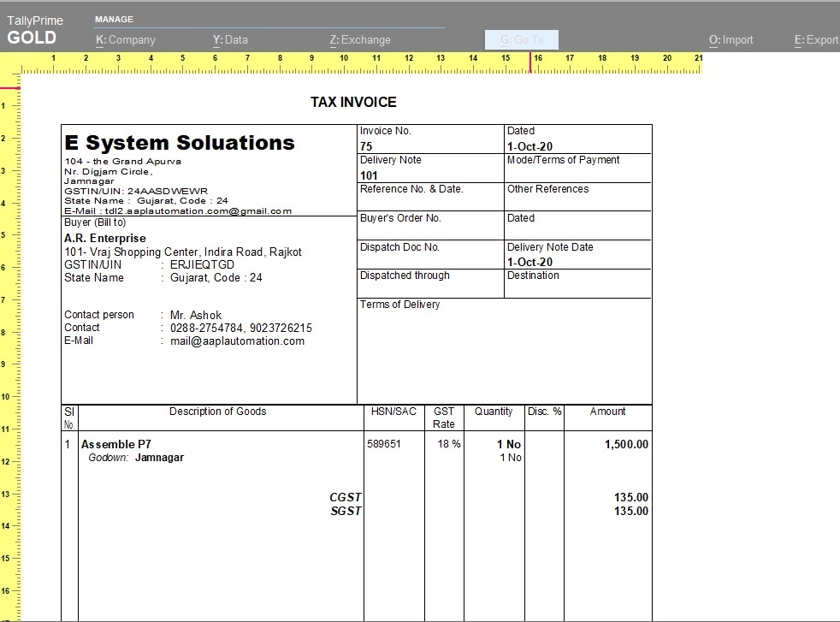The width and height of the screenshot is (840, 622).
Task: Click the 10 mark on the horizontal ruler
Action: 343,57
